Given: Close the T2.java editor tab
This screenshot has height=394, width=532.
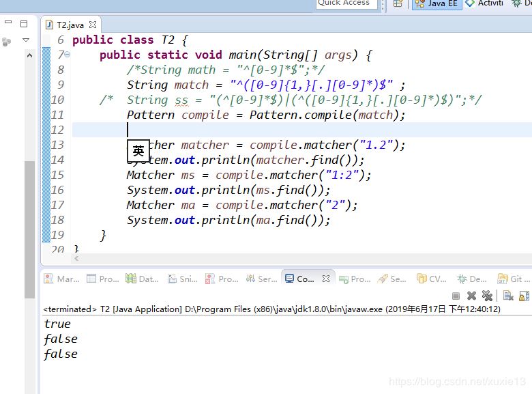Looking at the screenshot, I should point(93,25).
